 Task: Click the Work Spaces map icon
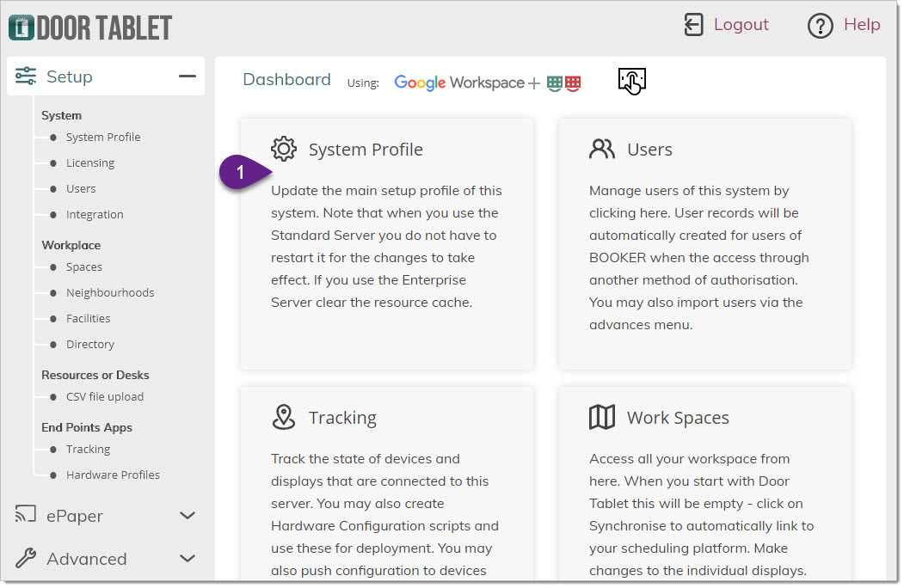(x=602, y=417)
